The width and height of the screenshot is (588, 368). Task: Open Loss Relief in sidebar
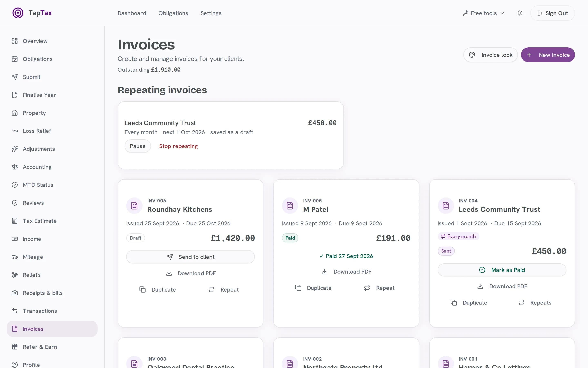pos(52,131)
